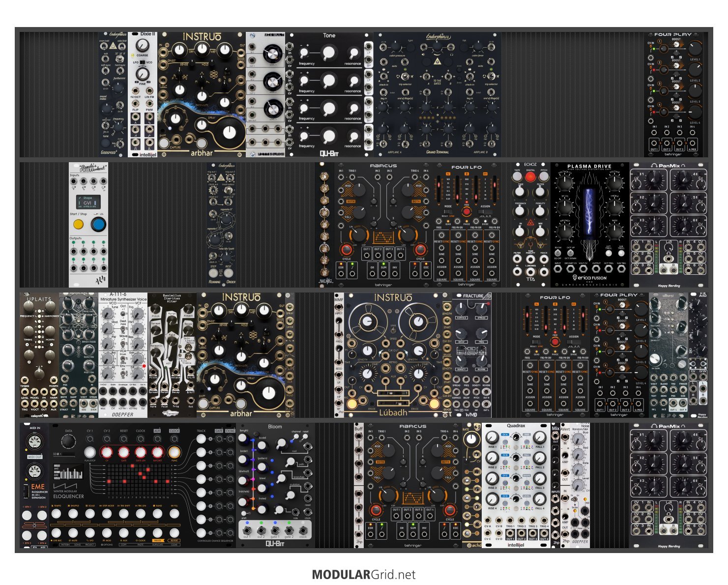Toggle the EQ ON switch on Plasma Drive
This screenshot has width=728, height=585.
[558, 253]
